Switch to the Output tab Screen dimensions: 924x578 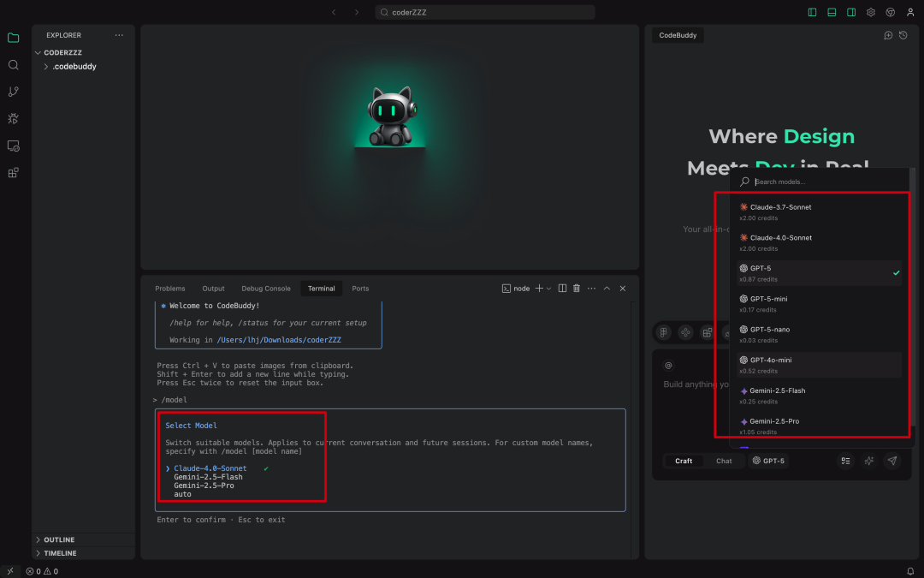[213, 288]
